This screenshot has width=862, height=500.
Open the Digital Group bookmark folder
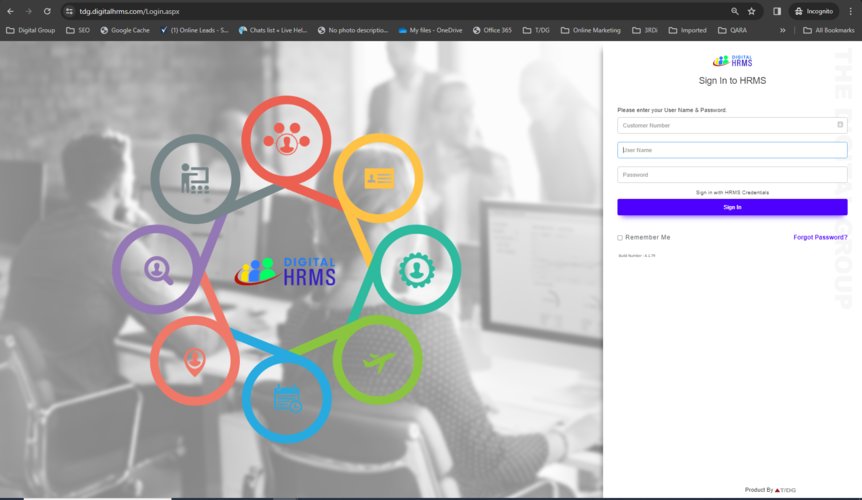pyautogui.click(x=30, y=30)
